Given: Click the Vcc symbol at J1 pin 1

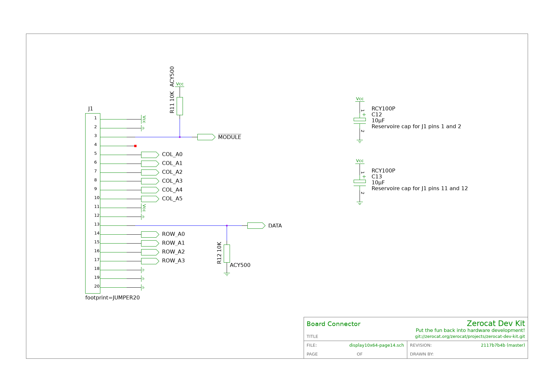Looking at the screenshot, I should pyautogui.click(x=143, y=119).
